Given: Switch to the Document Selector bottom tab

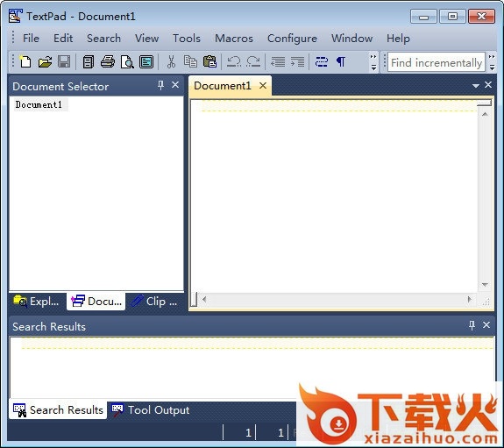Looking at the screenshot, I should click(96, 302).
